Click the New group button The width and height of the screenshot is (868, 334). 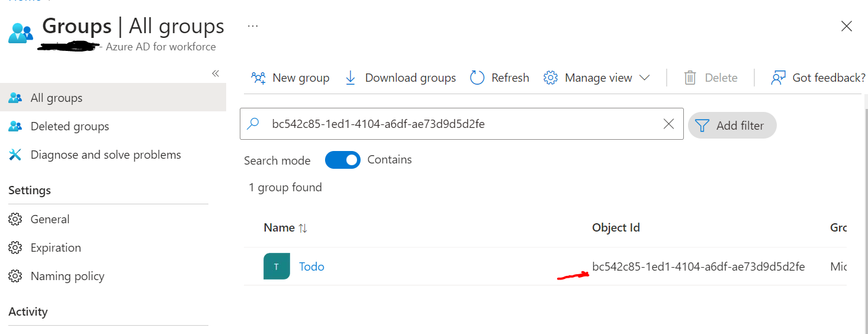pos(290,78)
